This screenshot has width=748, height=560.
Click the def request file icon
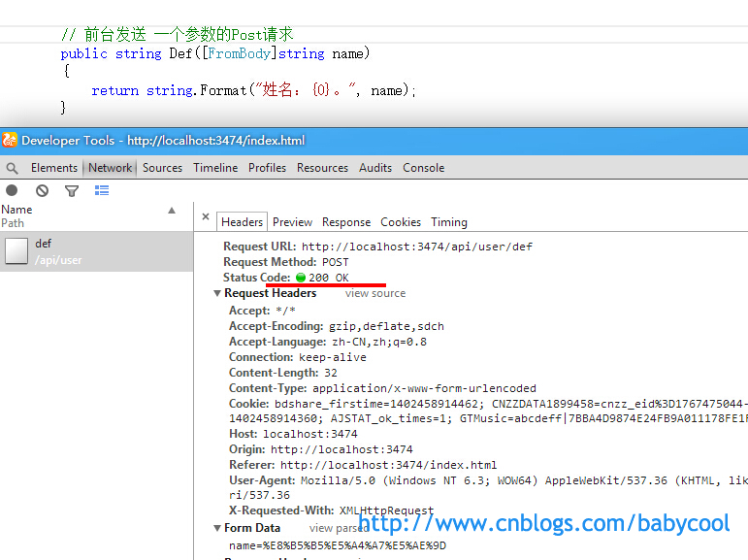click(16, 251)
